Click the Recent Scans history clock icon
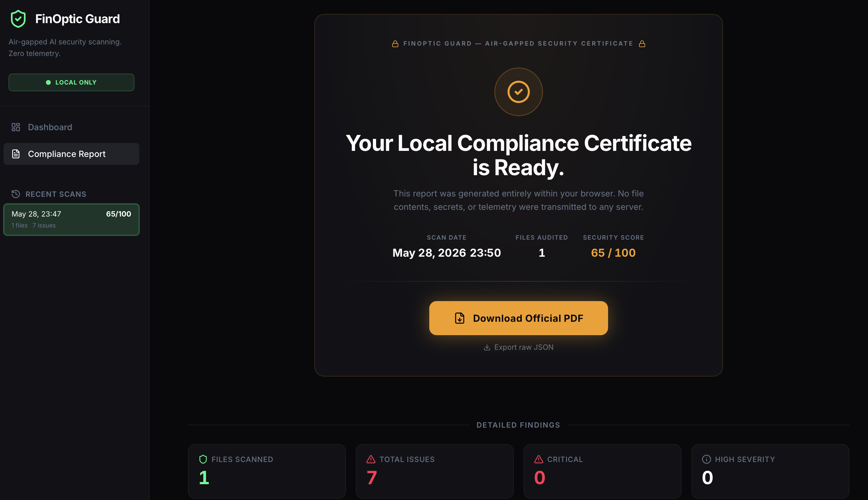 tap(16, 194)
